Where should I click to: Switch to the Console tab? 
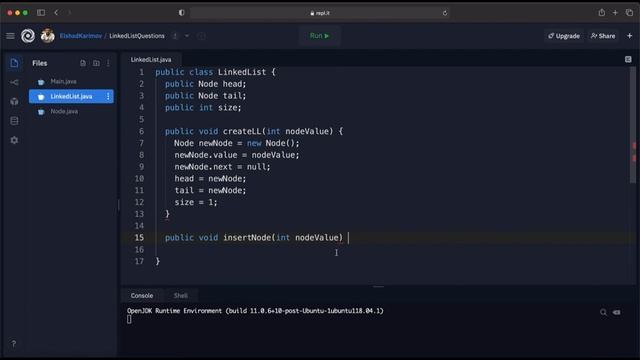click(142, 296)
